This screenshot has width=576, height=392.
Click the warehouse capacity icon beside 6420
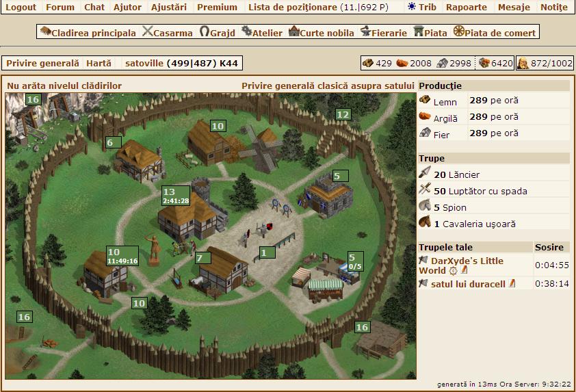484,63
